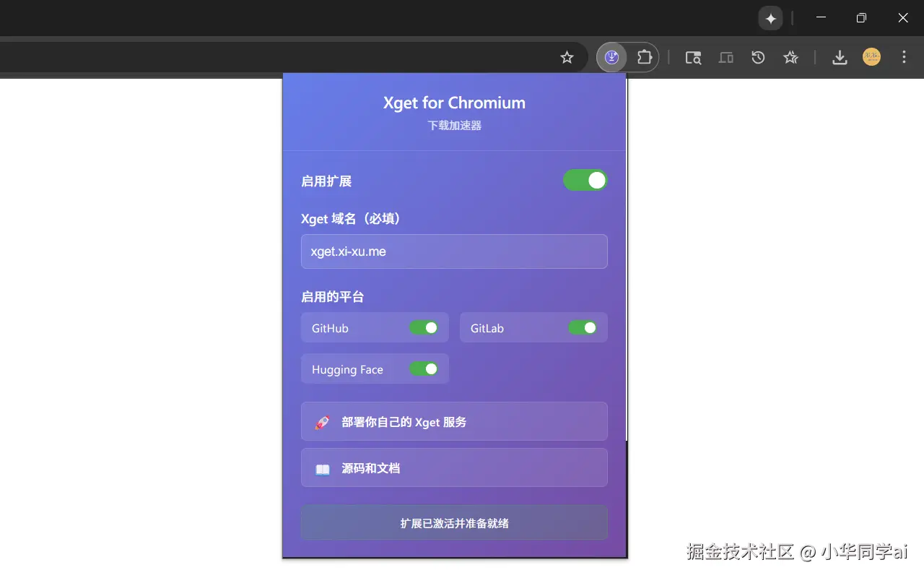Click the "Xget for Chromium" heading
924x578 pixels.
tap(454, 103)
